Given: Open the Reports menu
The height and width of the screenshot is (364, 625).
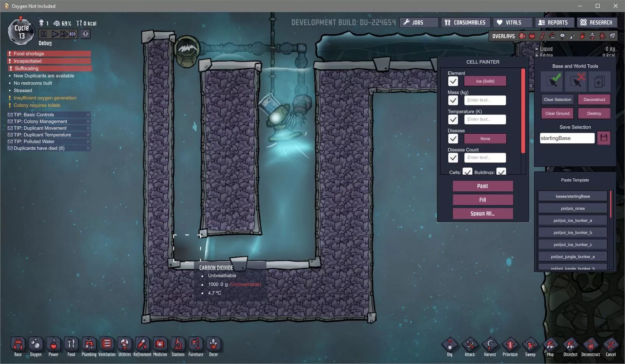Looking at the screenshot, I should coord(554,22).
